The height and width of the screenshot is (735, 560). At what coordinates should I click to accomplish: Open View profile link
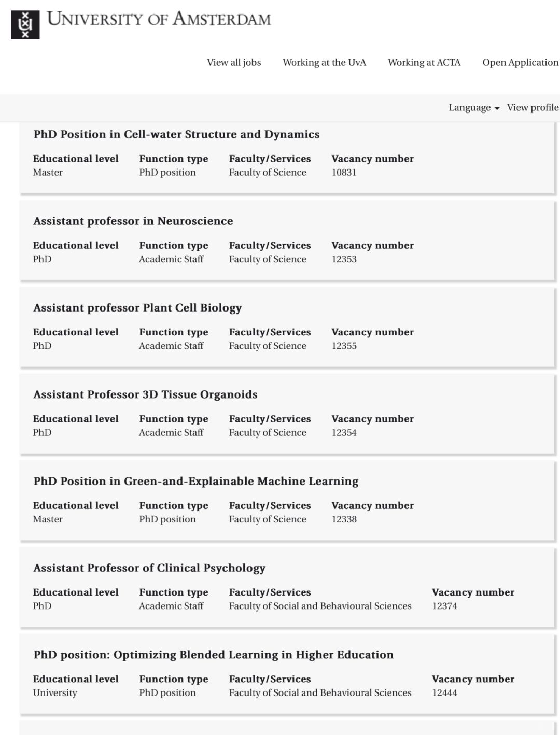coord(533,107)
